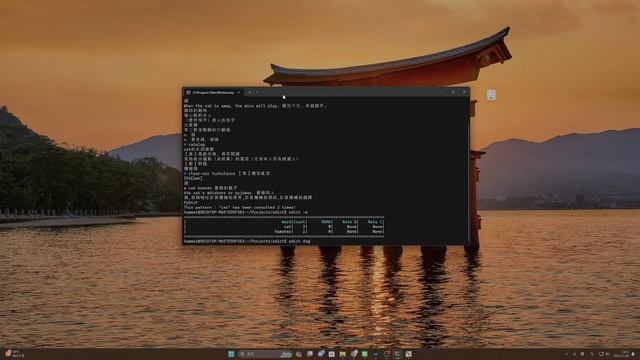Viewport: 640px width, 360px height.
Task: Open the green app icon on taskbar
Action: [x=364, y=354]
